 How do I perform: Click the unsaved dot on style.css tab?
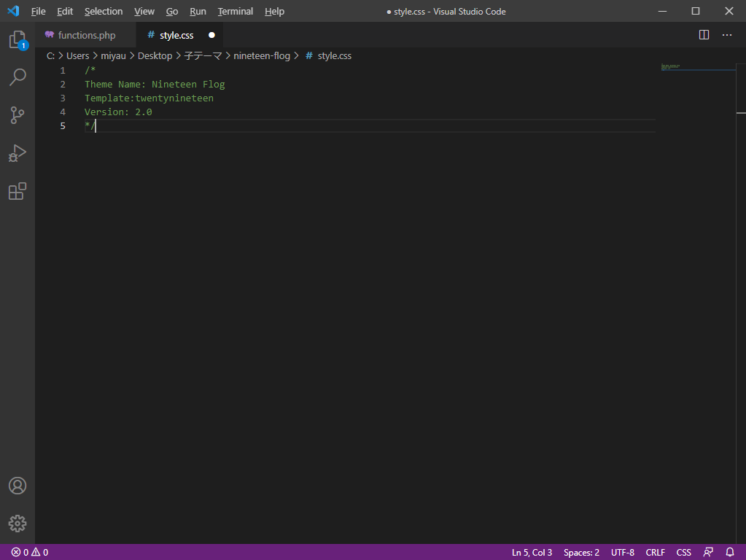[x=211, y=35]
